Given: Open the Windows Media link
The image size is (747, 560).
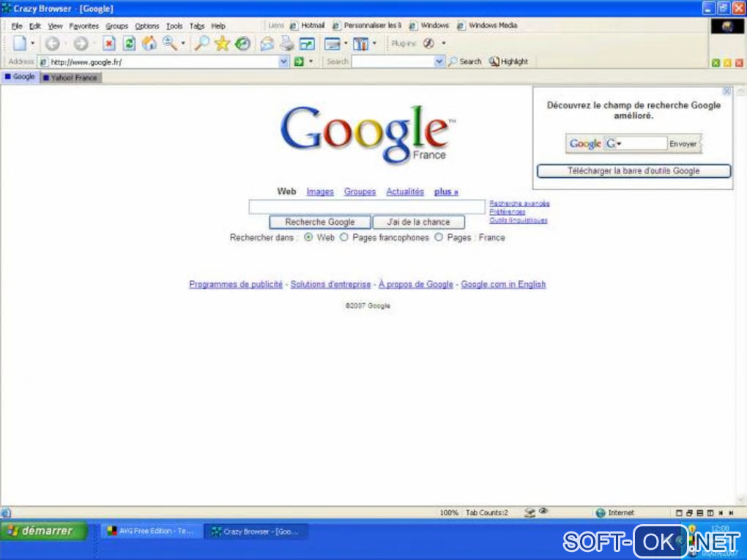Looking at the screenshot, I should (x=487, y=25).
